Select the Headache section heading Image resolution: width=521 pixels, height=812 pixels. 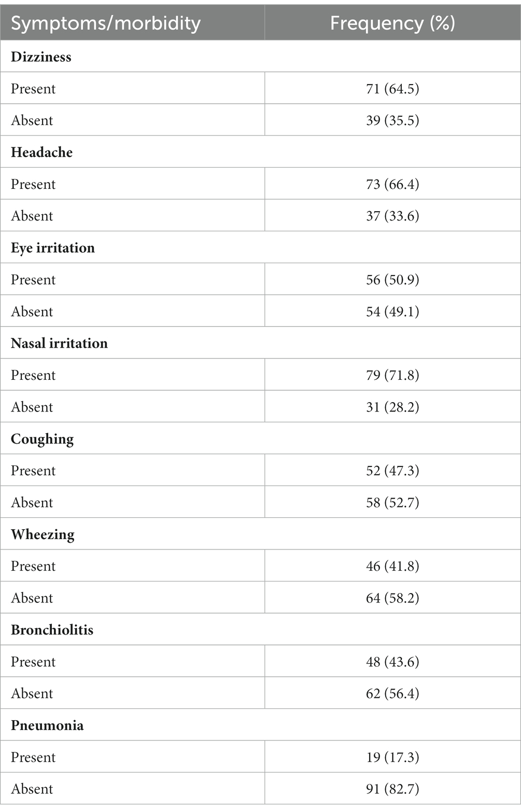click(x=41, y=152)
